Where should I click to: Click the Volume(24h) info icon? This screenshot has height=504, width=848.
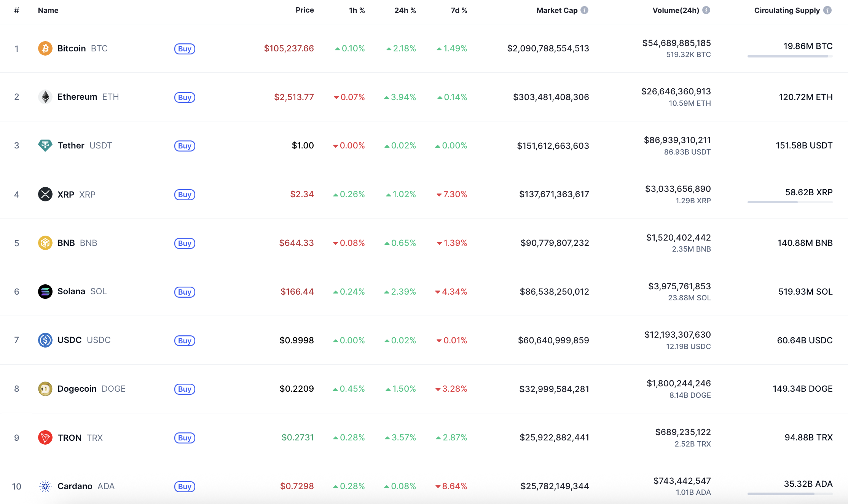pos(706,10)
